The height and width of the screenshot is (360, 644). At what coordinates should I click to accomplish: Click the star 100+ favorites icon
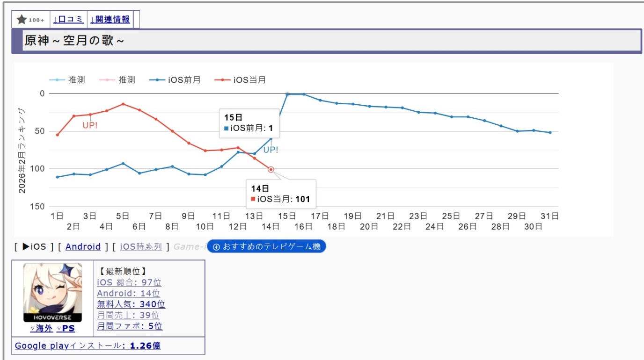click(30, 20)
